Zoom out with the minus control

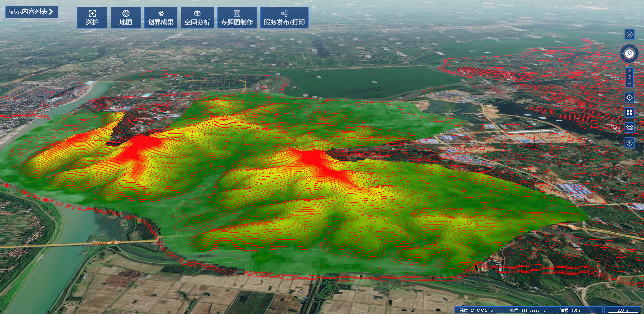(629, 83)
